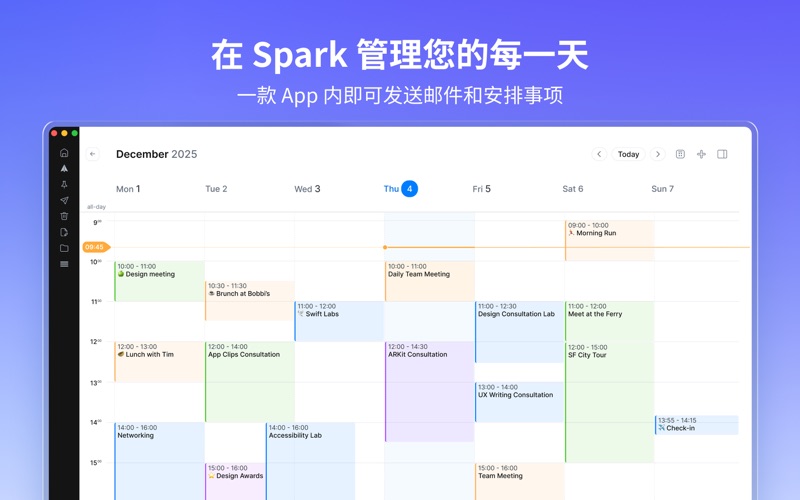
Task: Open the Friday Team Meeting event at 15:00
Action: [x=519, y=481]
